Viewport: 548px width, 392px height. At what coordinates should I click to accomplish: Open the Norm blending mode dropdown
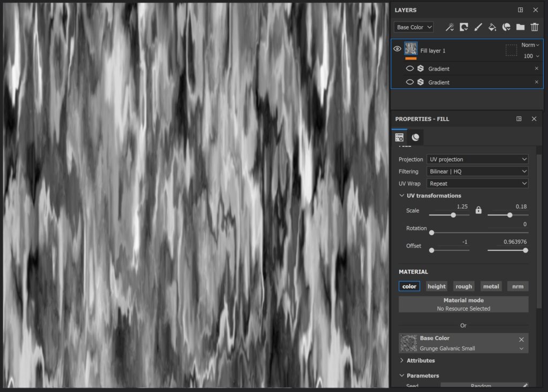[530, 45]
